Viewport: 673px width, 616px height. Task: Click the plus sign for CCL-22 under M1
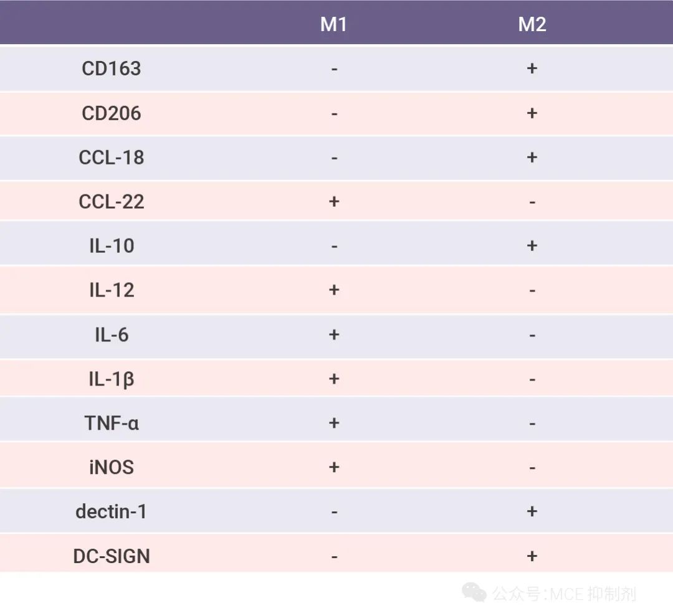click(334, 202)
